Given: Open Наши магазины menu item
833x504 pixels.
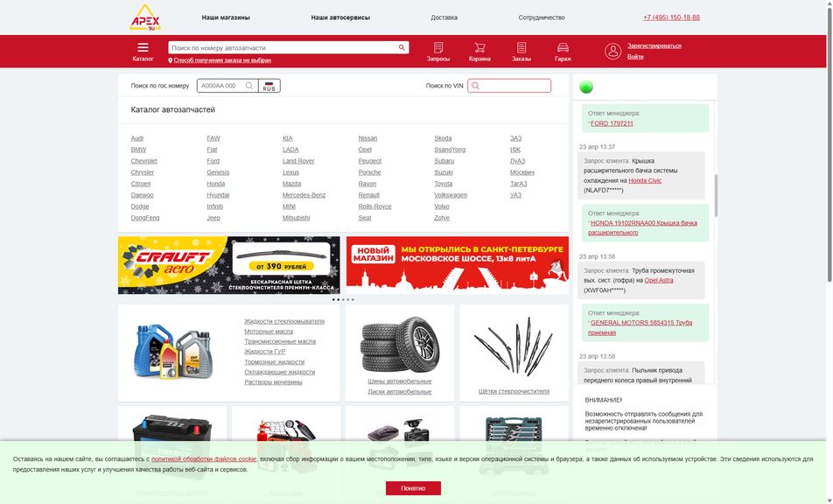Looking at the screenshot, I should coord(226,17).
